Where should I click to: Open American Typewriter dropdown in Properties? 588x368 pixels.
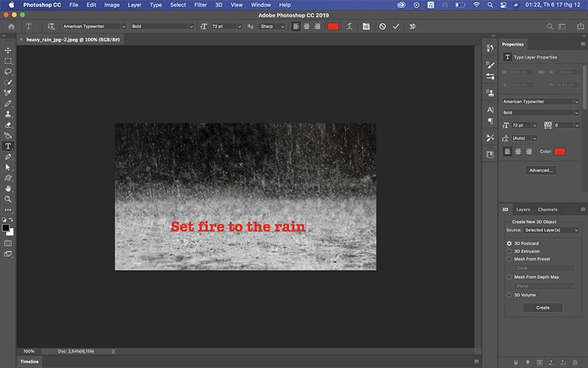(x=541, y=102)
